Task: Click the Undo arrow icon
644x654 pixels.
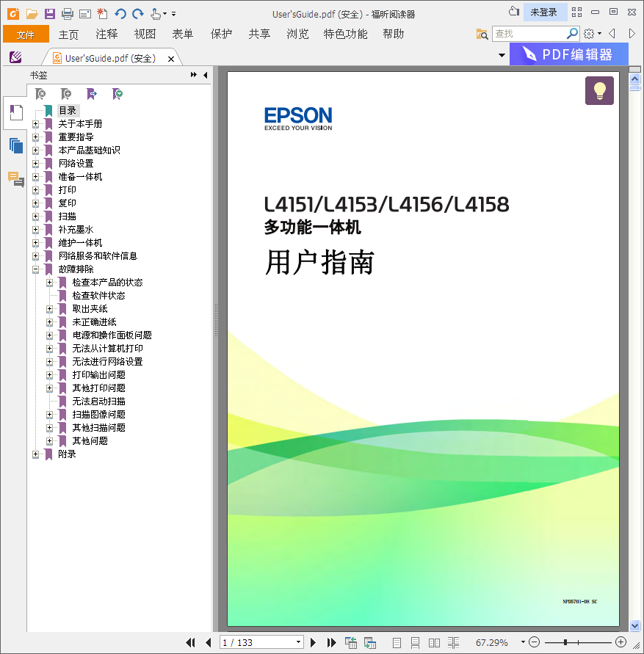Action: (x=120, y=14)
